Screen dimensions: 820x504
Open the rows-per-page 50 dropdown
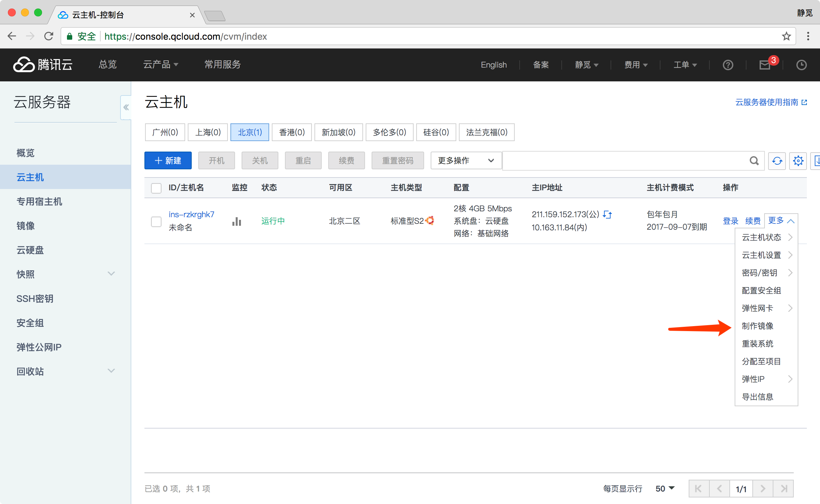665,489
